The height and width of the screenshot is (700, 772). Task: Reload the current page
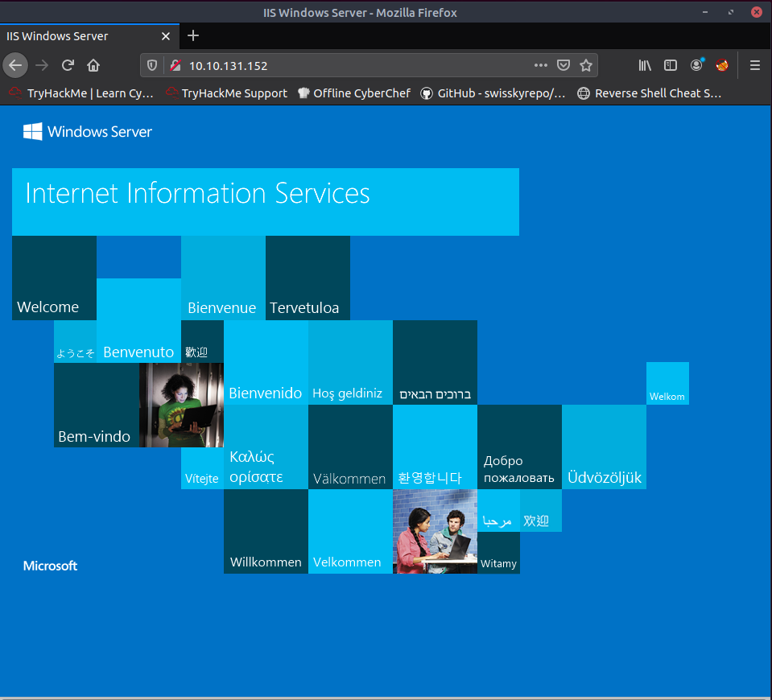click(x=68, y=65)
